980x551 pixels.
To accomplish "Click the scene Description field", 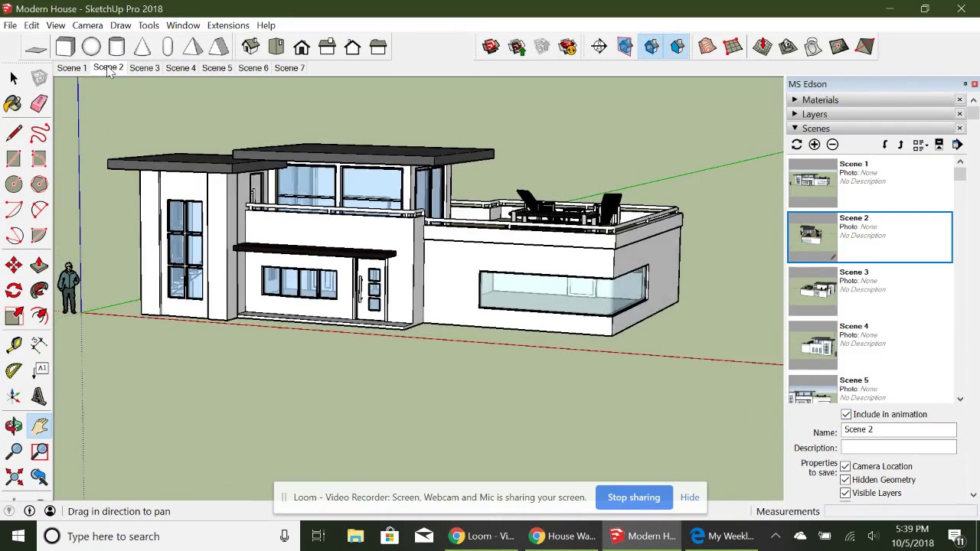I will (899, 448).
